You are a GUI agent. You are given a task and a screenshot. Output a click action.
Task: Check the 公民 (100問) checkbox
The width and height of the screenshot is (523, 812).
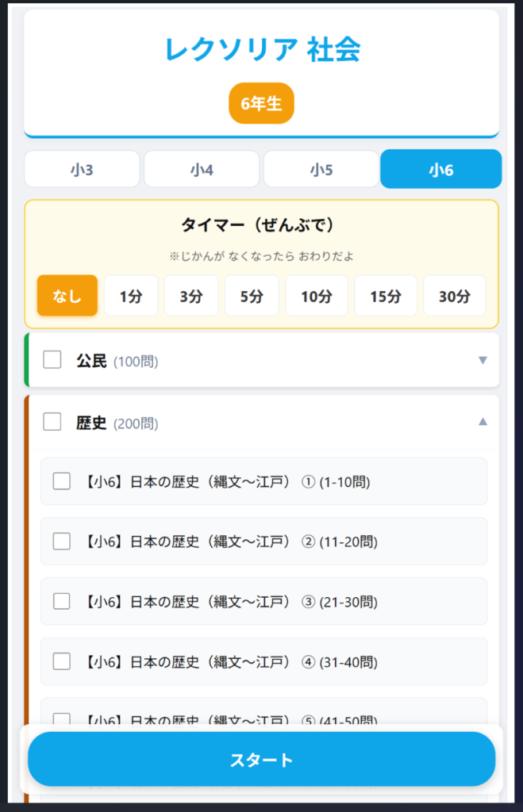(x=52, y=361)
